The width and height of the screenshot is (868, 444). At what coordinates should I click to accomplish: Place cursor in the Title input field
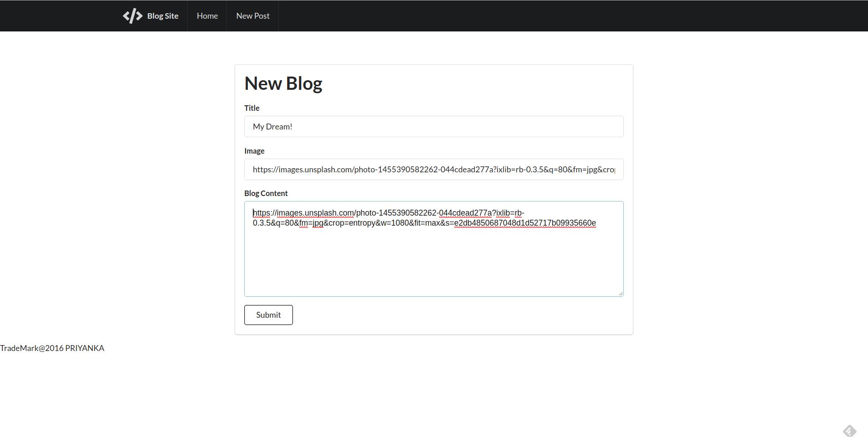433,126
